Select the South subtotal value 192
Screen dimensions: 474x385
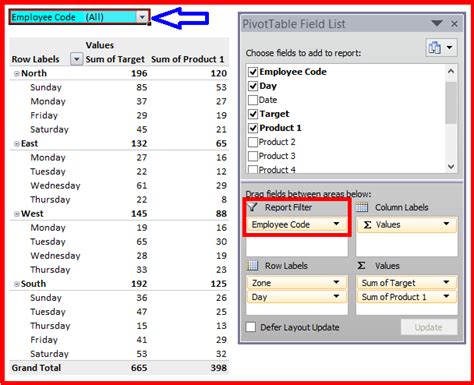139,284
